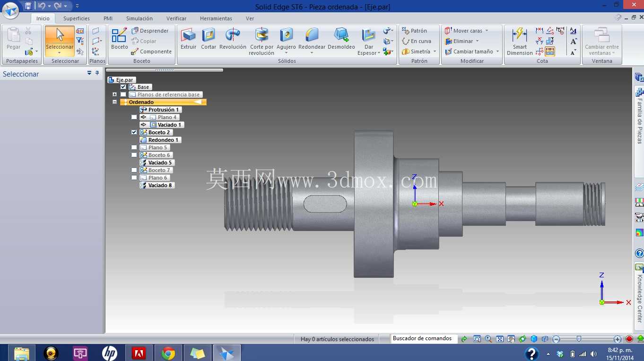Click the Patrón pattern tool

click(415, 31)
